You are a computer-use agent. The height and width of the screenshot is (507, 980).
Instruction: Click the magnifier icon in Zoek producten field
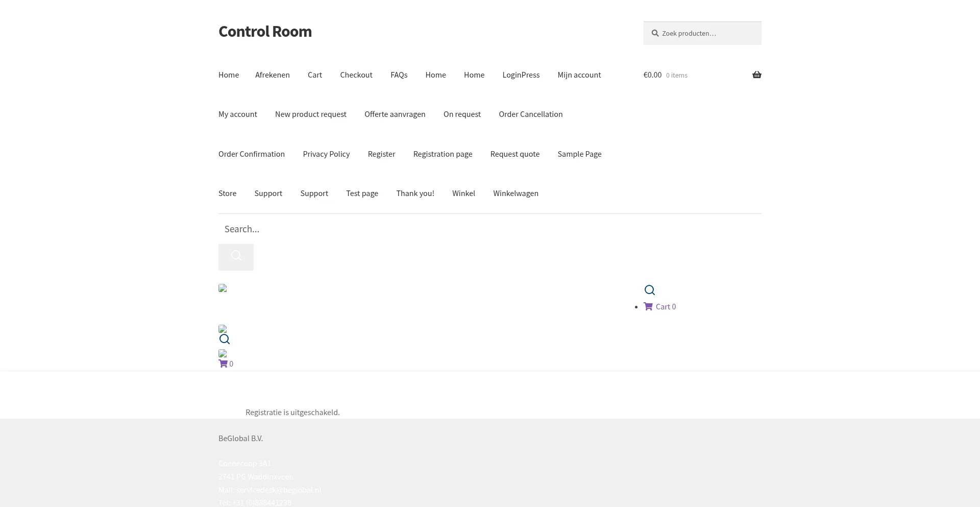pos(655,33)
